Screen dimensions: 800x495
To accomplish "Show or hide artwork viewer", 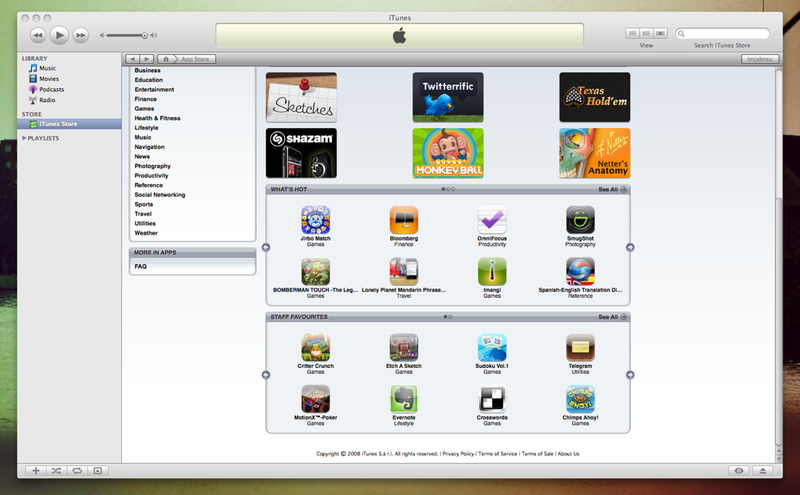I will pyautogui.click(x=97, y=471).
